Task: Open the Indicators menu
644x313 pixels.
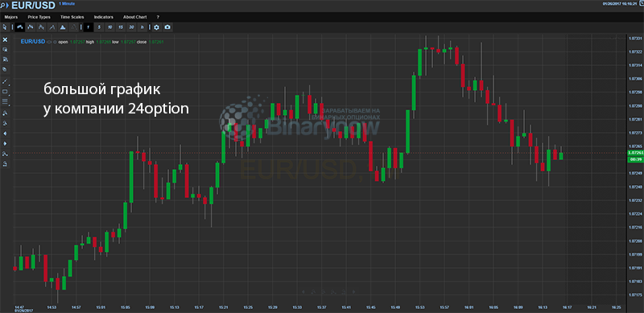Action: click(x=104, y=17)
